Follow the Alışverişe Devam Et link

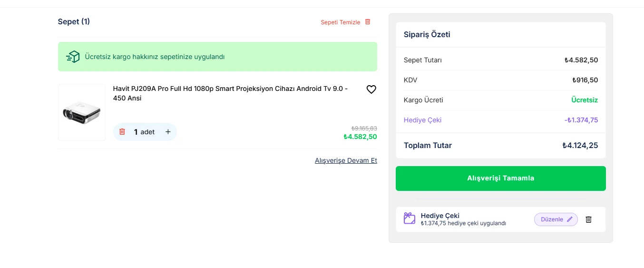pyautogui.click(x=346, y=160)
